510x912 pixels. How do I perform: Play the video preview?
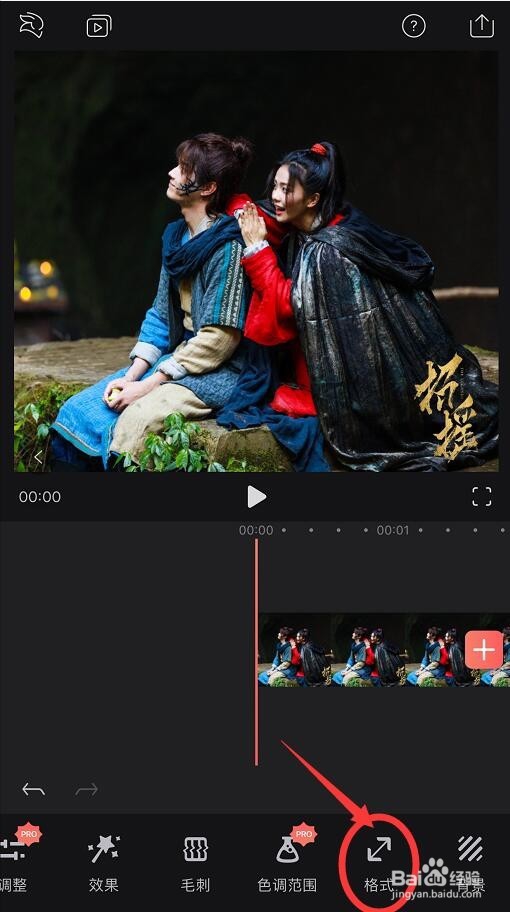[256, 497]
